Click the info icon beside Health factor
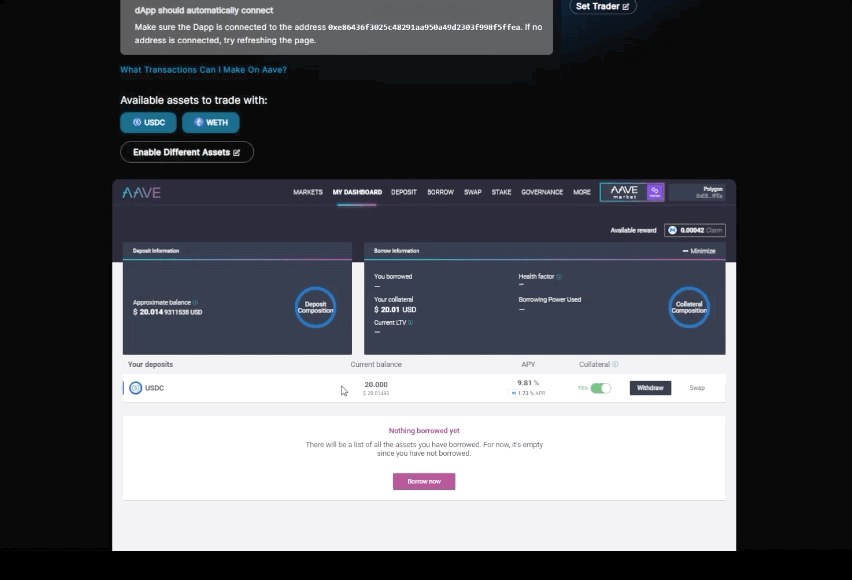This screenshot has height=580, width=852. point(559,277)
